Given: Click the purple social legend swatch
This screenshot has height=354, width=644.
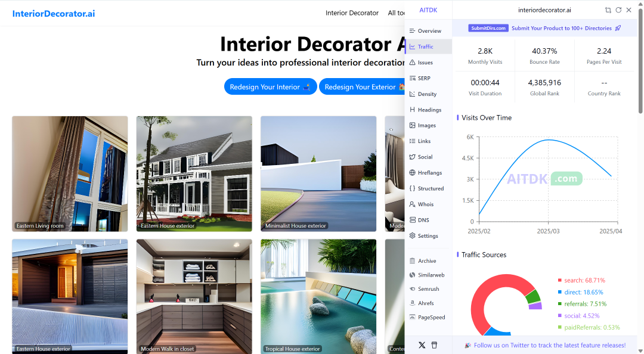Looking at the screenshot, I should (559, 315).
